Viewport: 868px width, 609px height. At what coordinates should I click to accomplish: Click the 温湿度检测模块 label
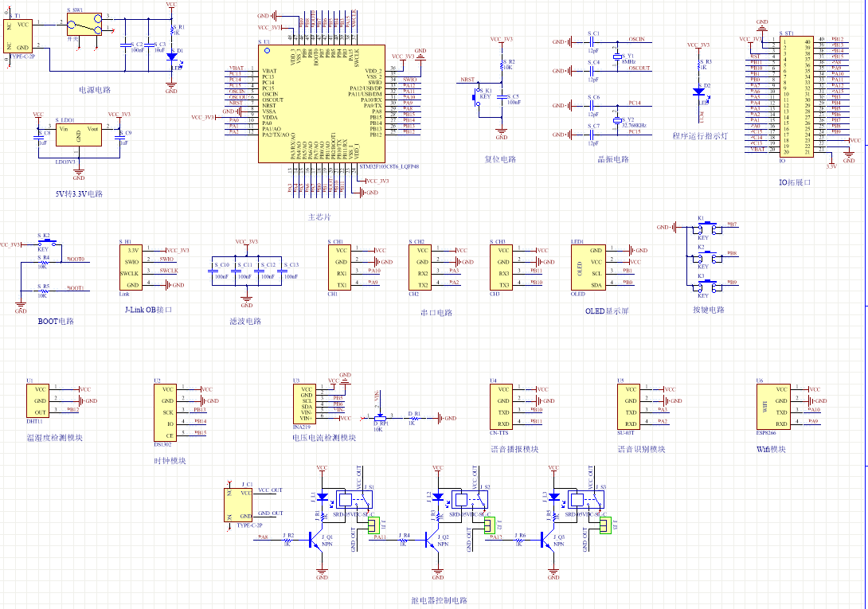pyautogui.click(x=55, y=437)
